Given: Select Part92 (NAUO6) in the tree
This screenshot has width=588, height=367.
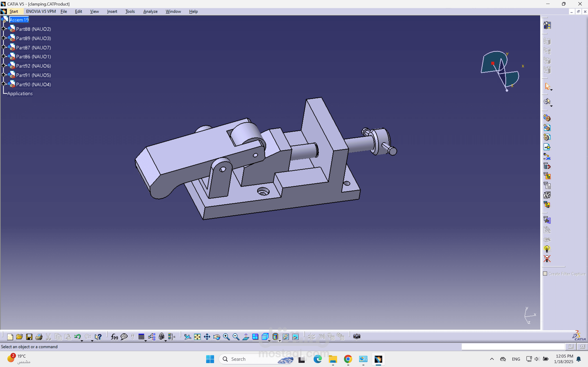Looking at the screenshot, I should pyautogui.click(x=33, y=66).
